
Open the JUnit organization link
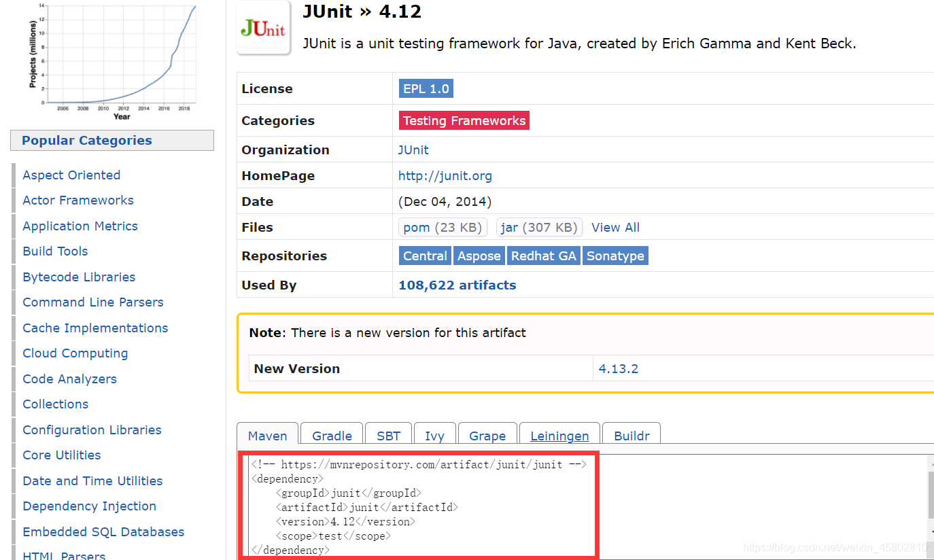(x=413, y=150)
